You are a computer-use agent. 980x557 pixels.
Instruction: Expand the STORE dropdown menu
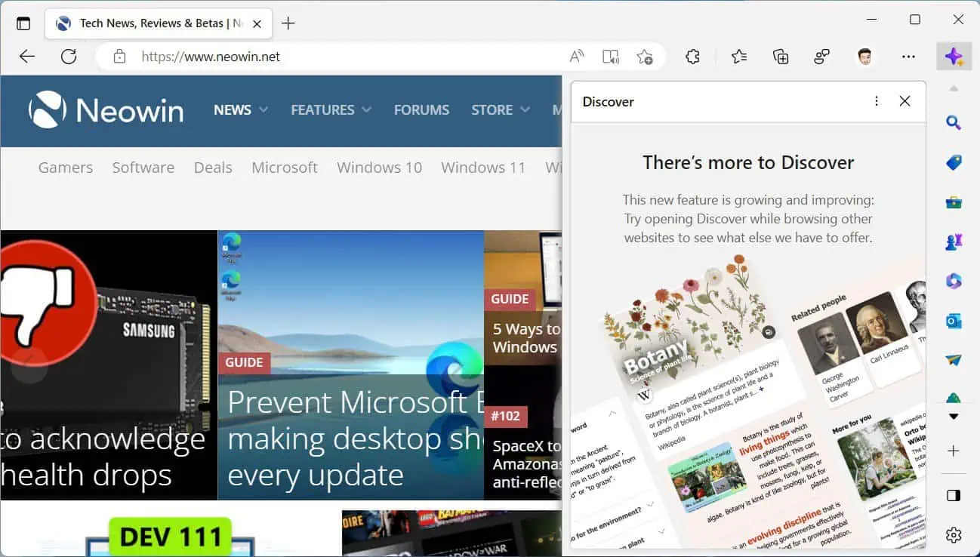coord(501,110)
